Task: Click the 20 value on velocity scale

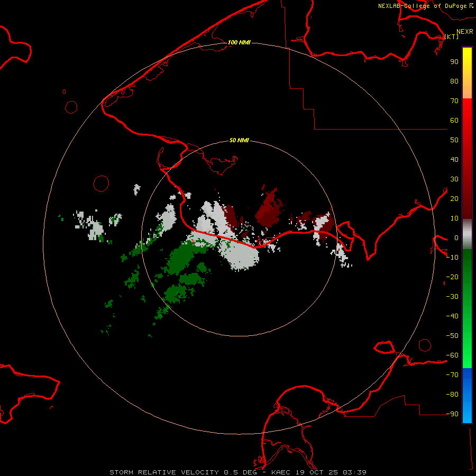Action: [454, 198]
